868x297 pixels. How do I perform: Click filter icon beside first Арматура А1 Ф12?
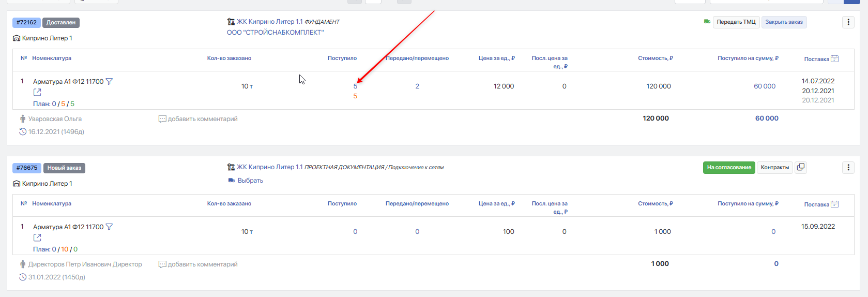pyautogui.click(x=109, y=82)
